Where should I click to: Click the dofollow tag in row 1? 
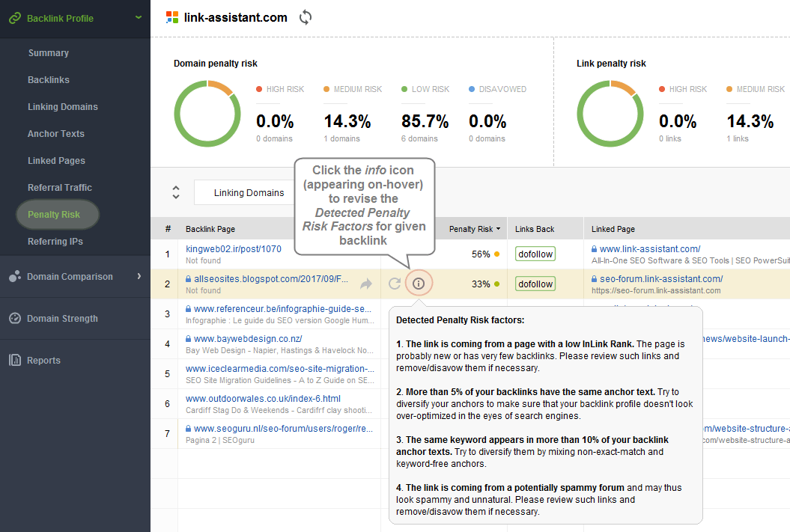pyautogui.click(x=535, y=254)
